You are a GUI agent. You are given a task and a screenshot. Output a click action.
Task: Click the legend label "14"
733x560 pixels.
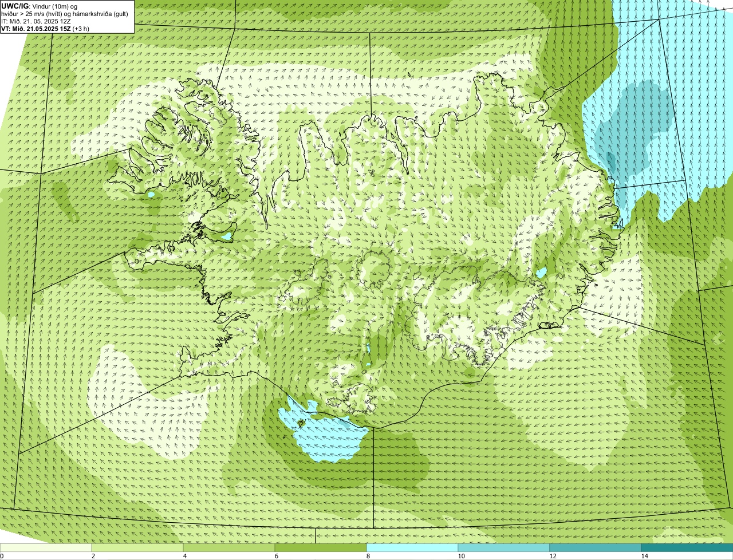click(644, 556)
